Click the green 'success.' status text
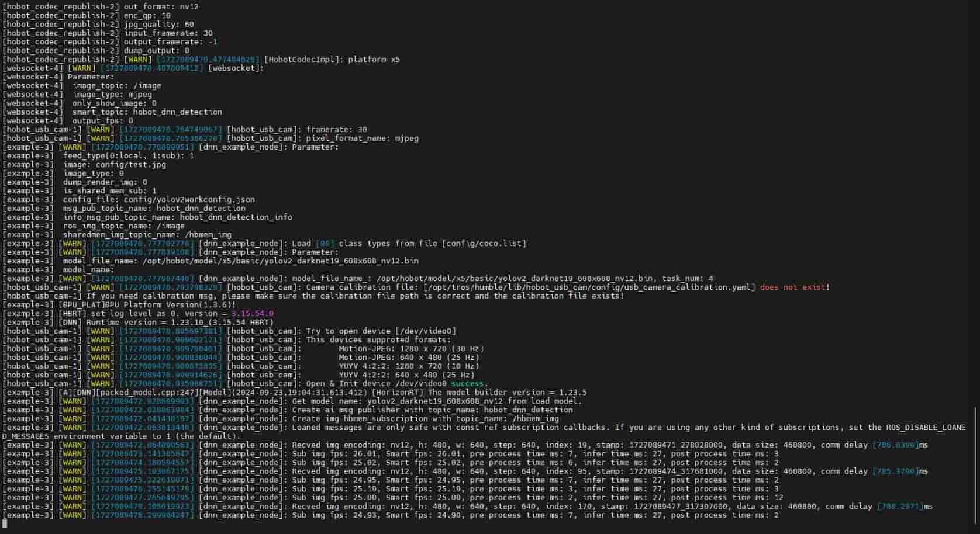Viewport: 980px width, 534px height. [470, 383]
